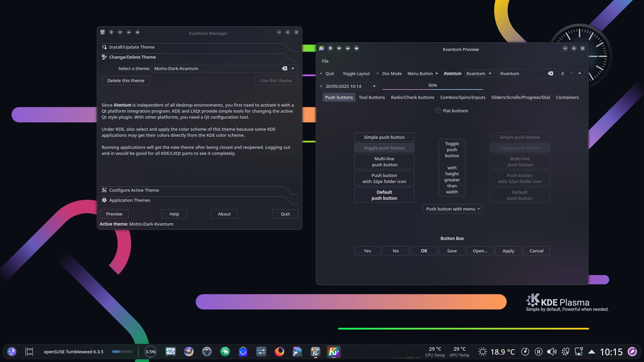The image size is (644, 362).
Task: Open the volume speaker icon in the system tray
Action: click(552, 352)
